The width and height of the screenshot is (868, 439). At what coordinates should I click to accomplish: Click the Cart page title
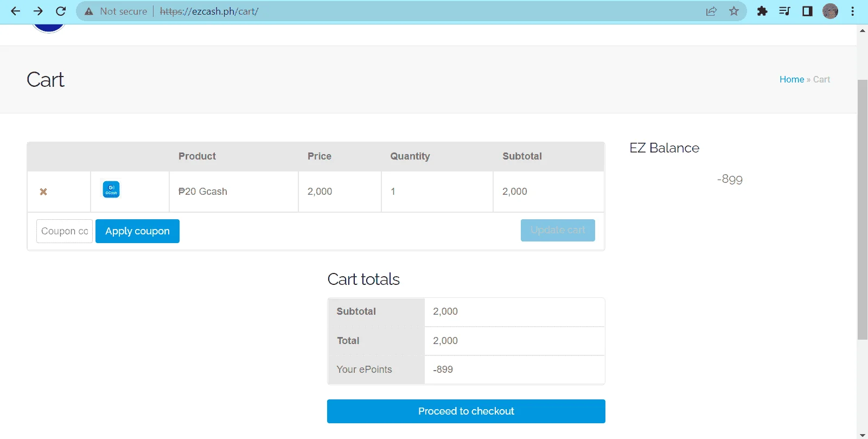pos(46,80)
